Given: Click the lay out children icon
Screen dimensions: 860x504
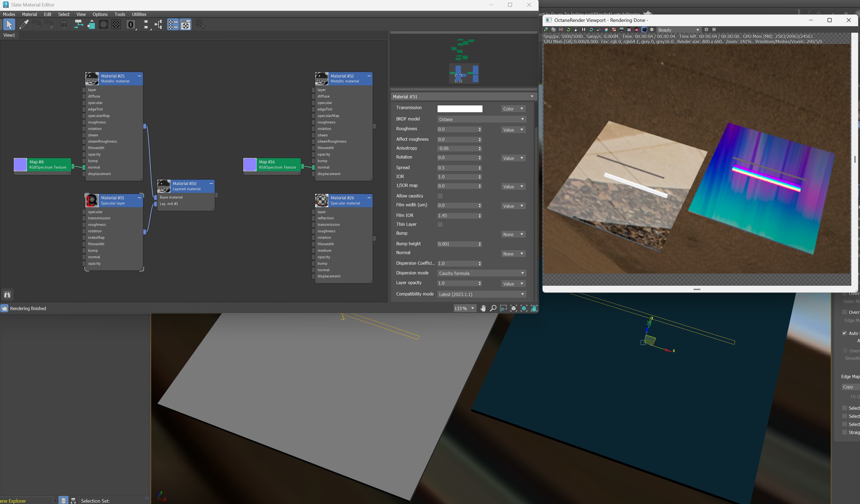Looking at the screenshot, I should point(158,25).
